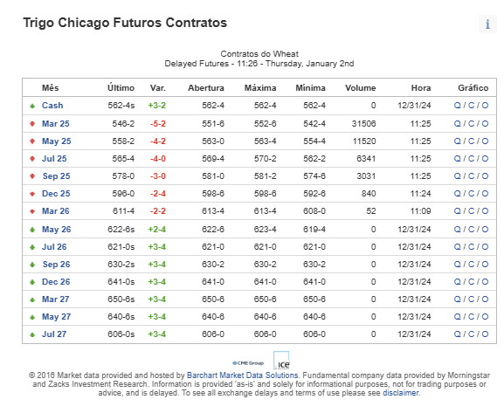Click the info icon beside the title
Screen dimensions: 504x420
click(x=487, y=24)
